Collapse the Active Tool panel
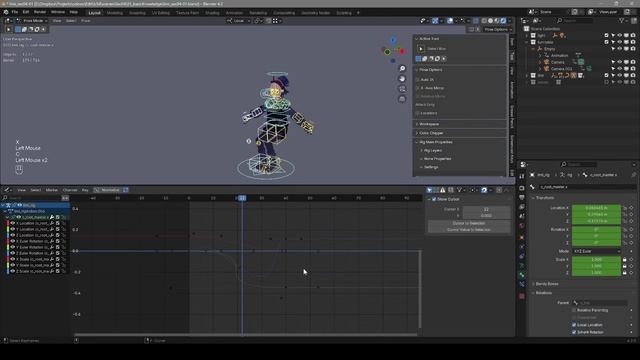Viewport: 640px width, 360px height. 429,39
